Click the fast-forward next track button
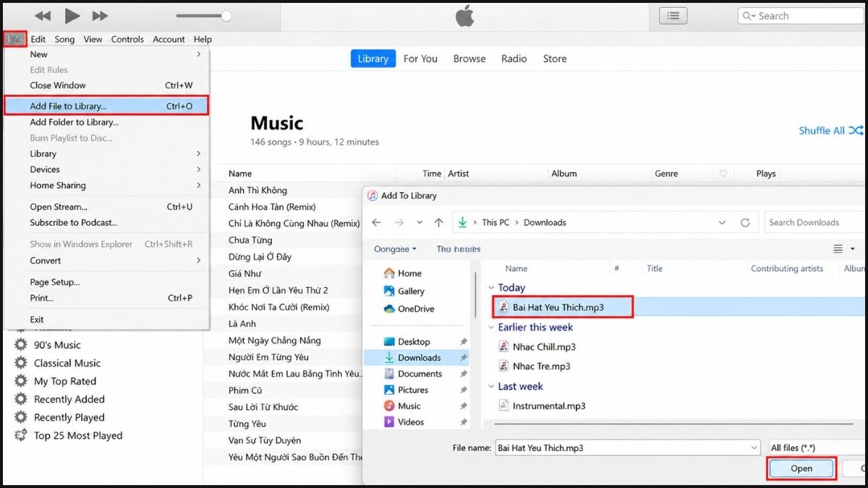This screenshot has width=868, height=488. click(101, 15)
